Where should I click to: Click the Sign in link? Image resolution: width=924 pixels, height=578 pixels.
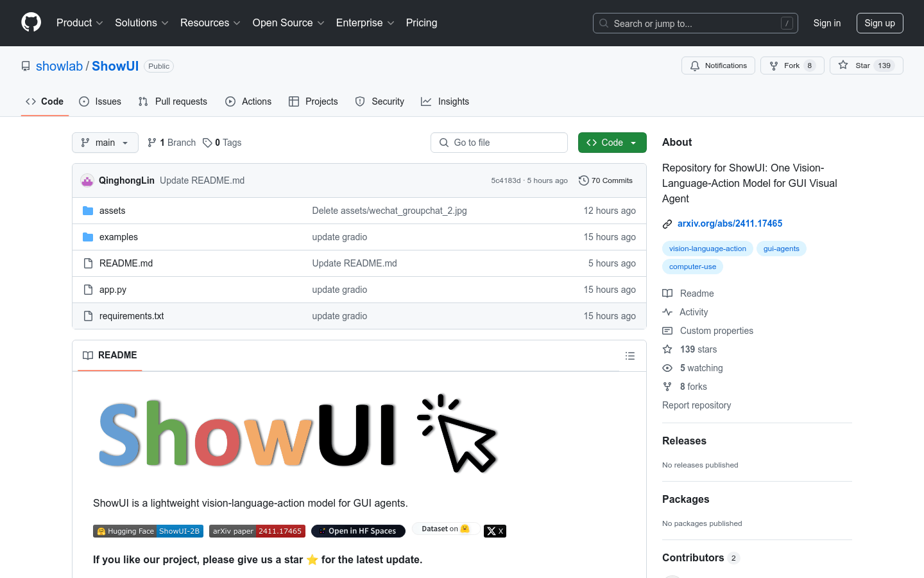pyautogui.click(x=827, y=23)
